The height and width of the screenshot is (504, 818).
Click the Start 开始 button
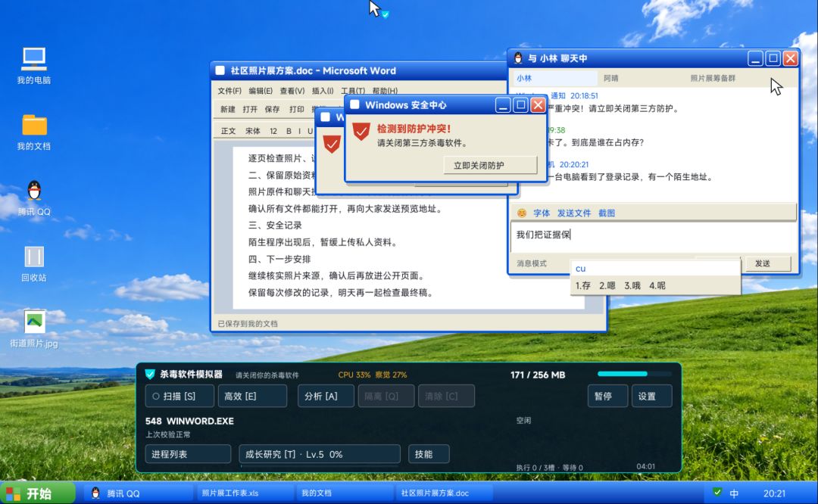(38, 493)
